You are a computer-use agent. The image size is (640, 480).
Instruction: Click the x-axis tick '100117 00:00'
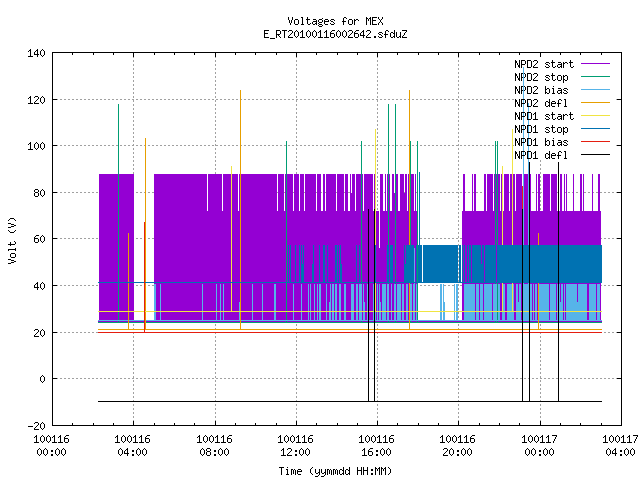(540, 446)
